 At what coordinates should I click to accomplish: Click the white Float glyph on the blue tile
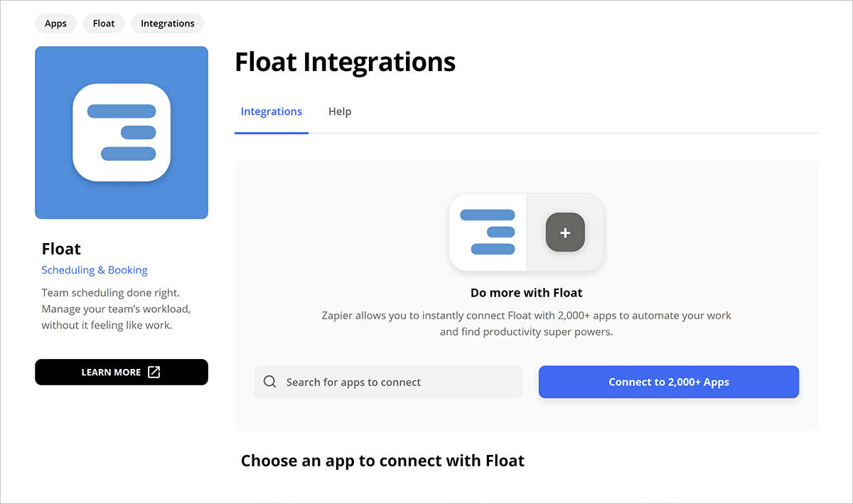(x=121, y=132)
